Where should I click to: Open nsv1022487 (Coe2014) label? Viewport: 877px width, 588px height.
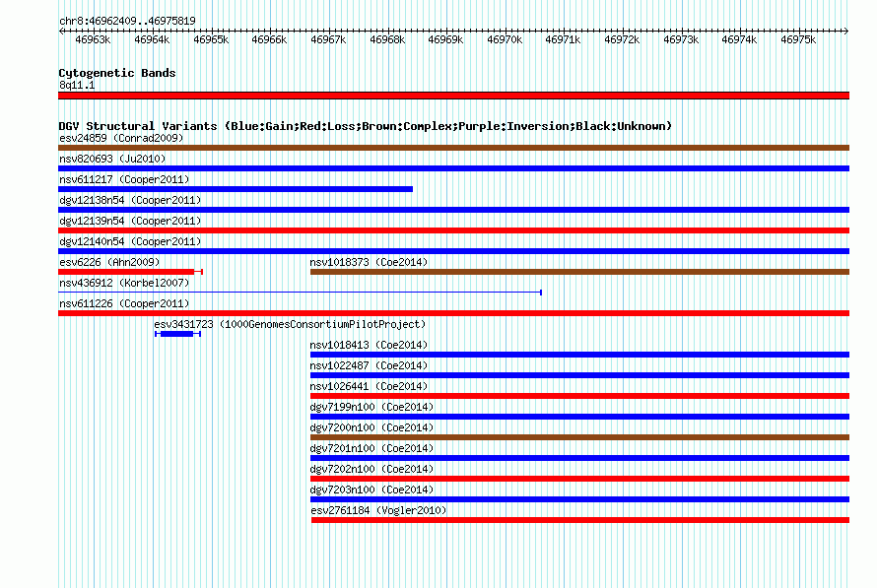(370, 365)
